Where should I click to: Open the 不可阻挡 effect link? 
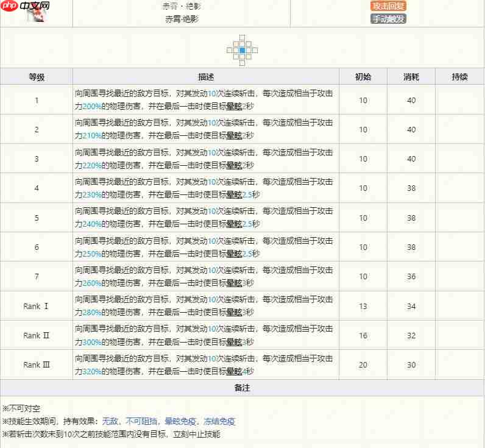tap(142, 421)
